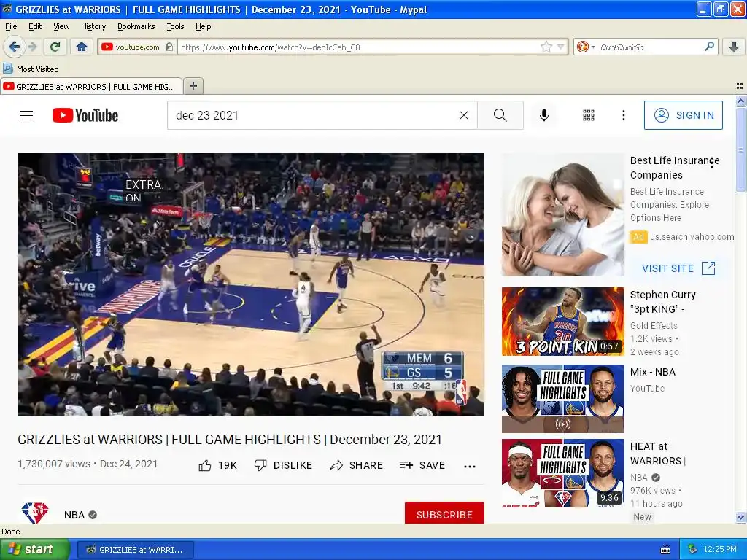Share the video with SHARE button
Image resolution: width=747 pixels, height=560 pixels.
356,465
